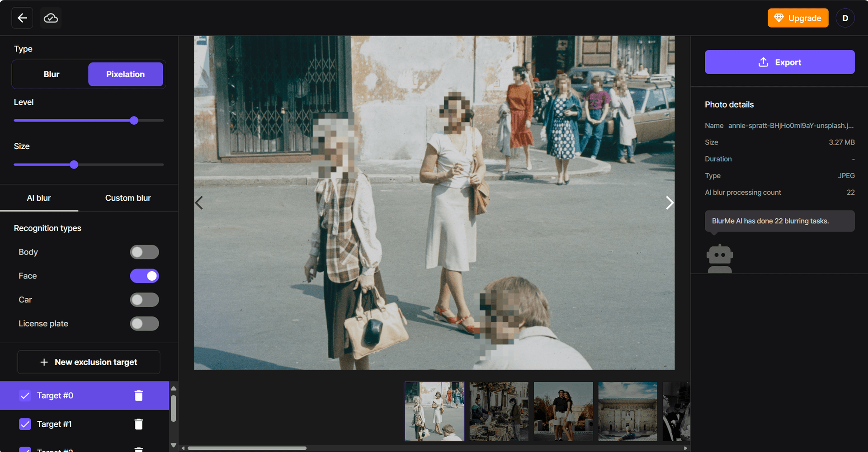Viewport: 868px width, 452px height.
Task: Go to the next photo arrow
Action: [x=670, y=202]
